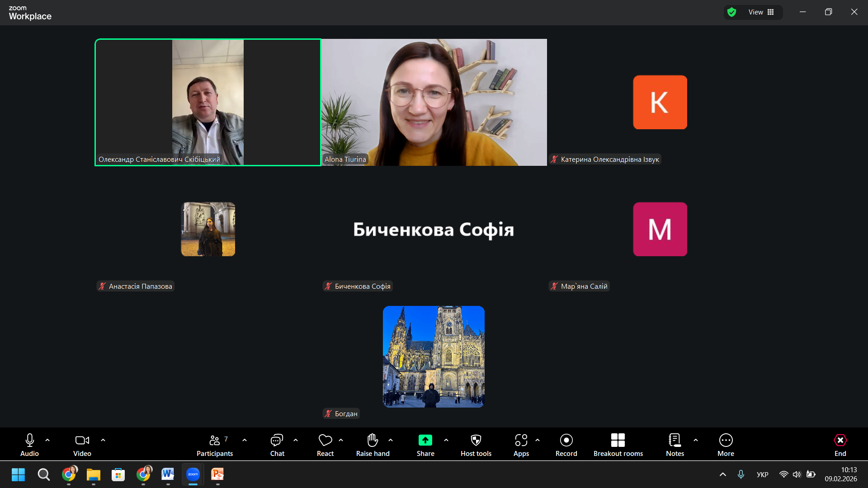Open the More options menu
Viewport: 868px width, 488px height.
tap(726, 440)
